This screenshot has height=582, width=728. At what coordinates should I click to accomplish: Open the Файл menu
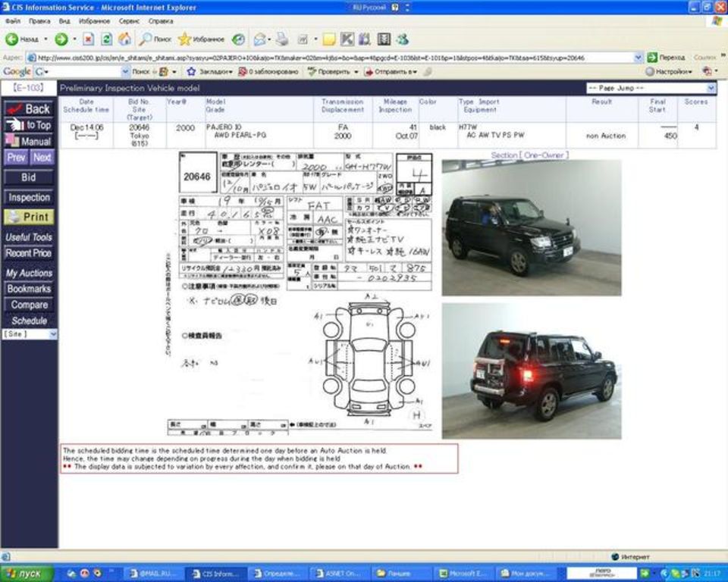12,21
